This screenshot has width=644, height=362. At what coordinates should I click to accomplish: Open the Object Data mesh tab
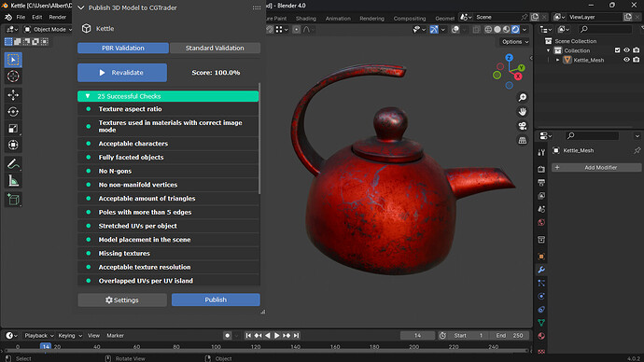pos(541,323)
